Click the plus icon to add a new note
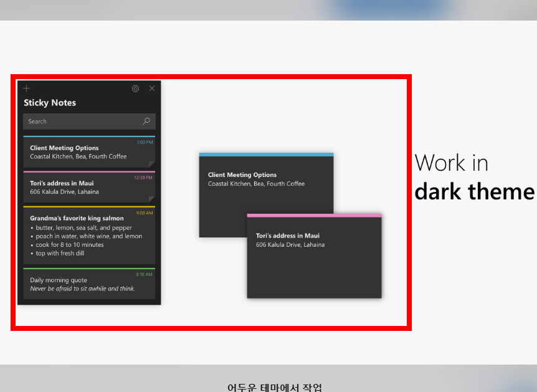Screen dimensions: 537x392 (26, 88)
